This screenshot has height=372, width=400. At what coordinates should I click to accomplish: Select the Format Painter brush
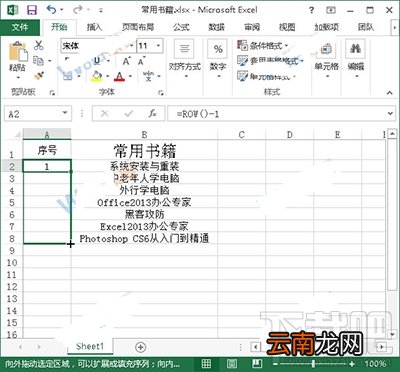pyautogui.click(x=39, y=76)
